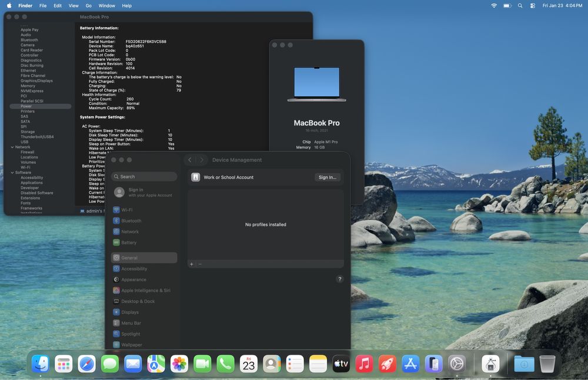The image size is (588, 380).
Task: Select Accessibility in System Settings sidebar
Action: tap(145, 268)
